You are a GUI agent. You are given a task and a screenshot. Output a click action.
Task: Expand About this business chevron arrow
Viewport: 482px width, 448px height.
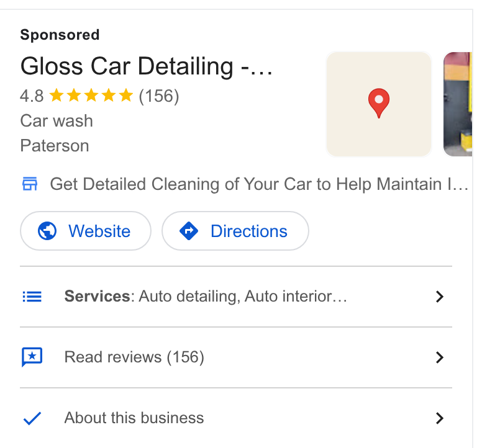pyautogui.click(x=440, y=418)
